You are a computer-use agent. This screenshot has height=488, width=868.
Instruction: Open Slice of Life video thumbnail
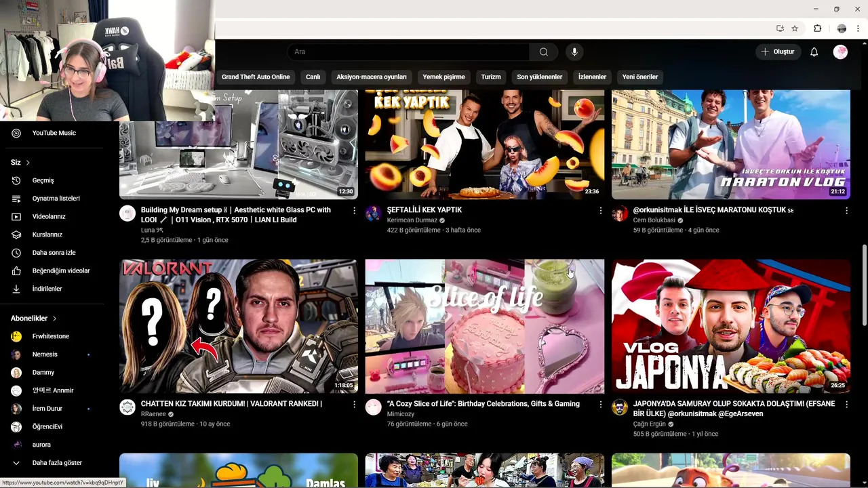[x=484, y=326]
